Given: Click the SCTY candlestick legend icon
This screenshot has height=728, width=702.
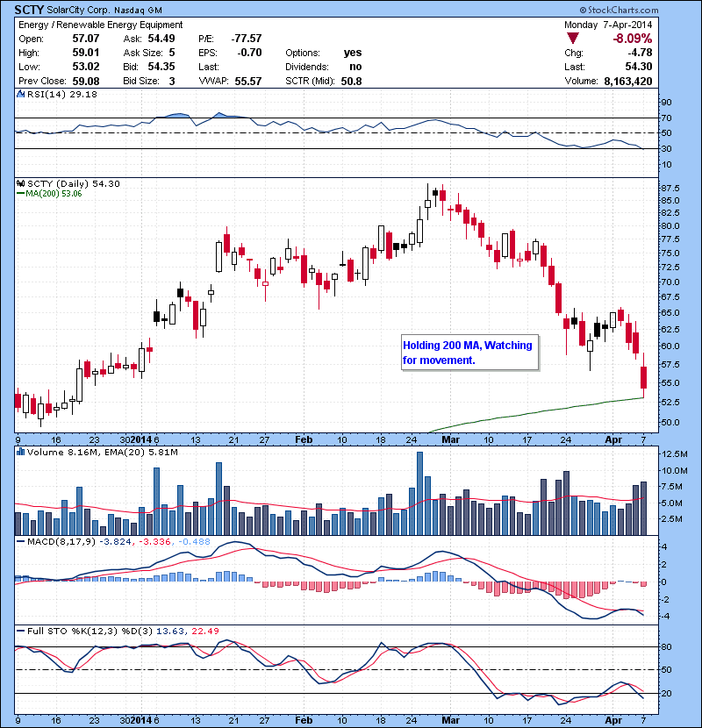Looking at the screenshot, I should pos(20,184).
